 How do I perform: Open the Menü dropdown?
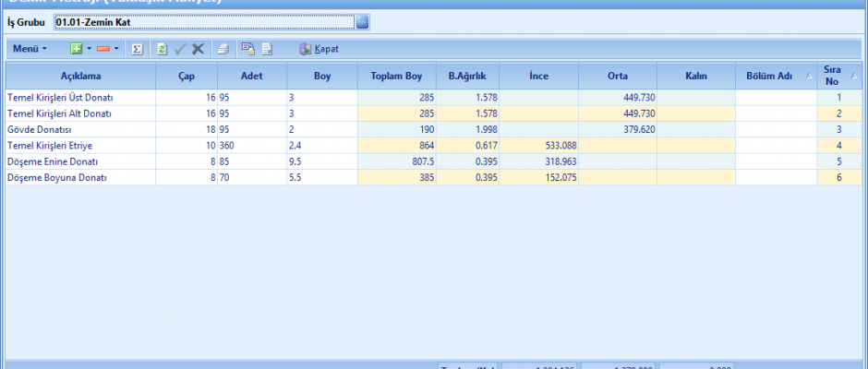tap(30, 48)
